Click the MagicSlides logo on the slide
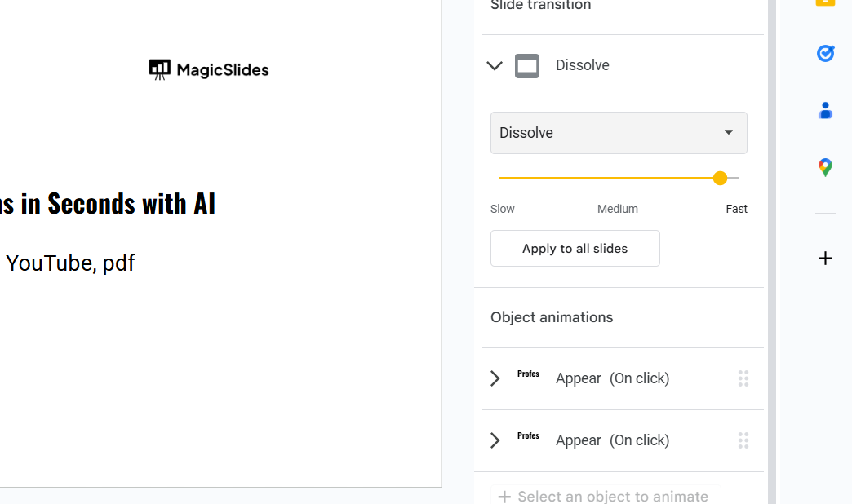Screen dimensions: 852x504 coord(209,70)
